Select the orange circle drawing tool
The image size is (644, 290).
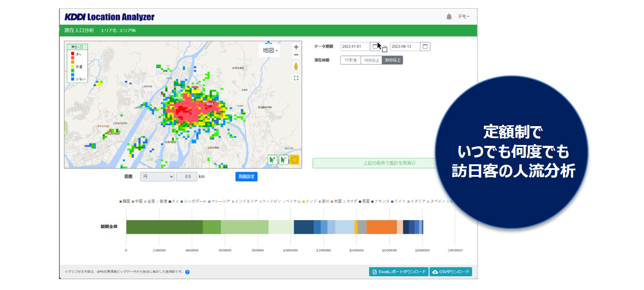[x=295, y=160]
